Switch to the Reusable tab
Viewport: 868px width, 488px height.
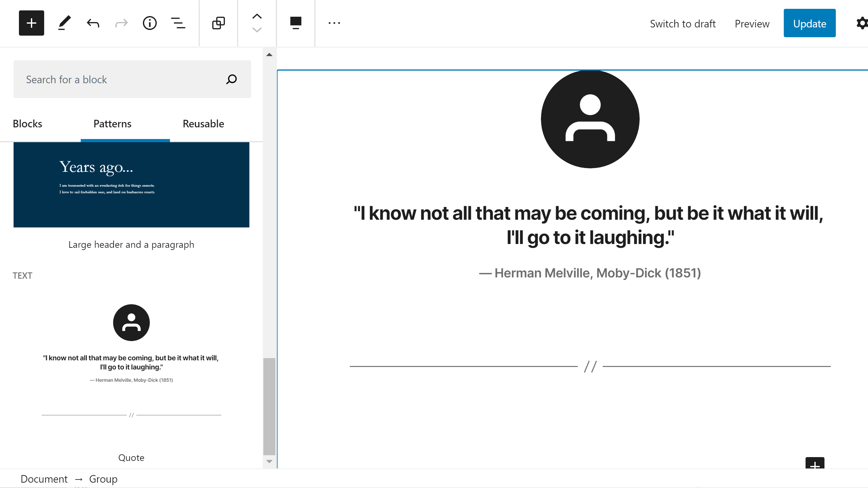(x=203, y=124)
